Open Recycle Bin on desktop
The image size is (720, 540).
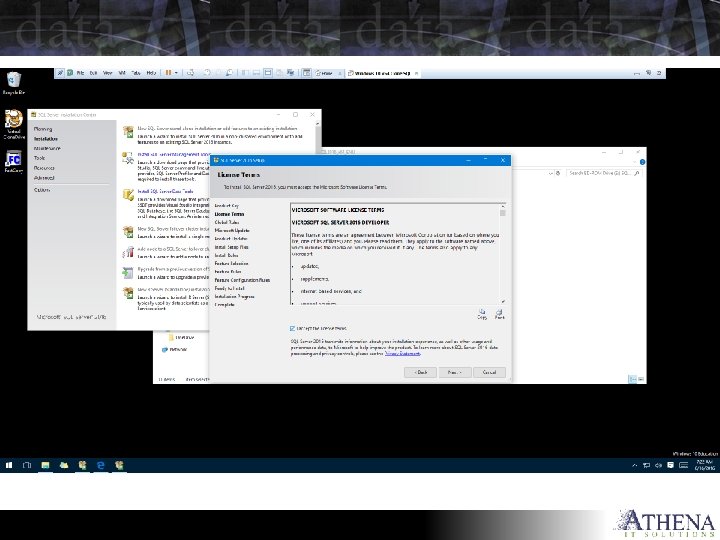14,83
